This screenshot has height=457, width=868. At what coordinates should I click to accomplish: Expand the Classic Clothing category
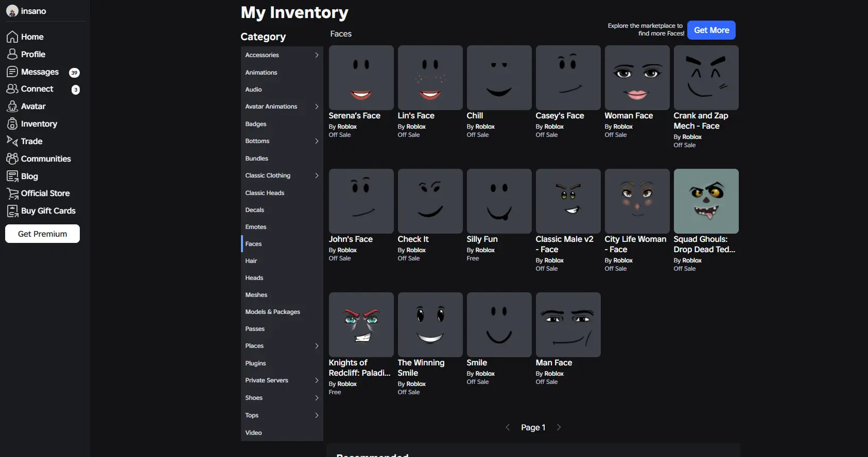point(317,175)
